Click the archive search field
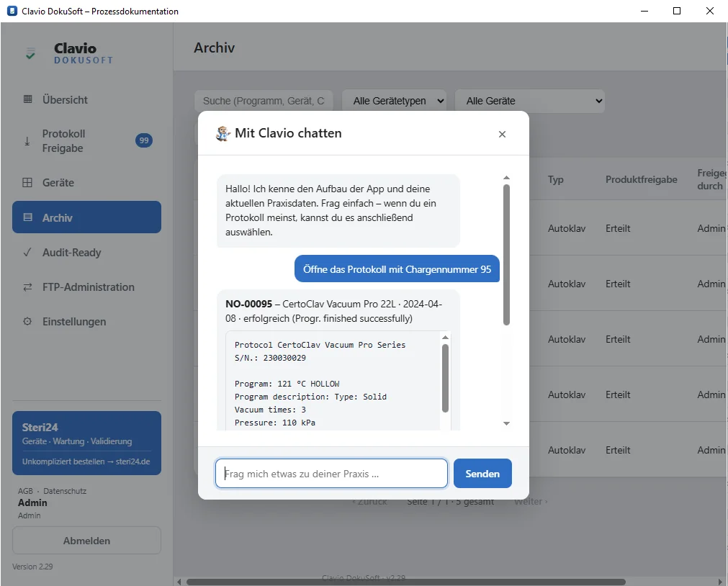The height and width of the screenshot is (586, 728). (264, 101)
